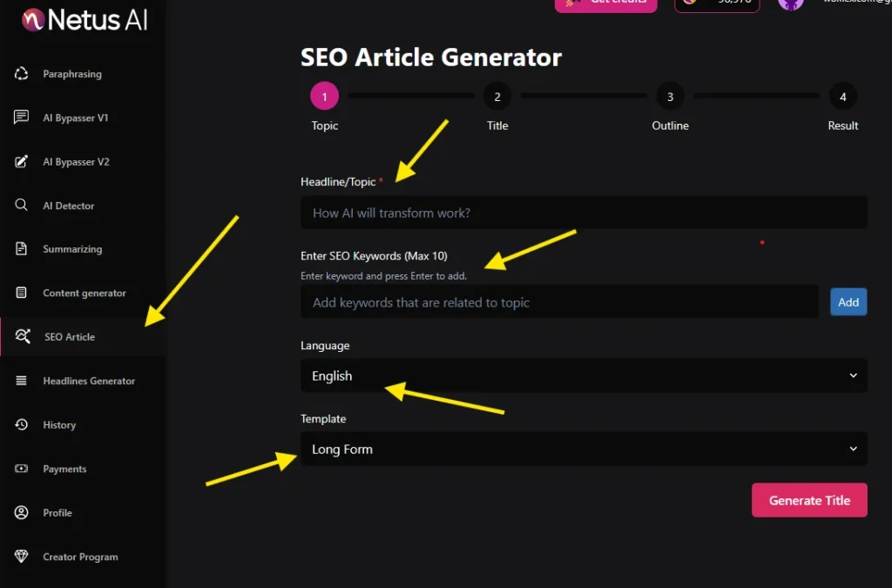
Task: Open the Language dropdown
Action: tap(584, 376)
